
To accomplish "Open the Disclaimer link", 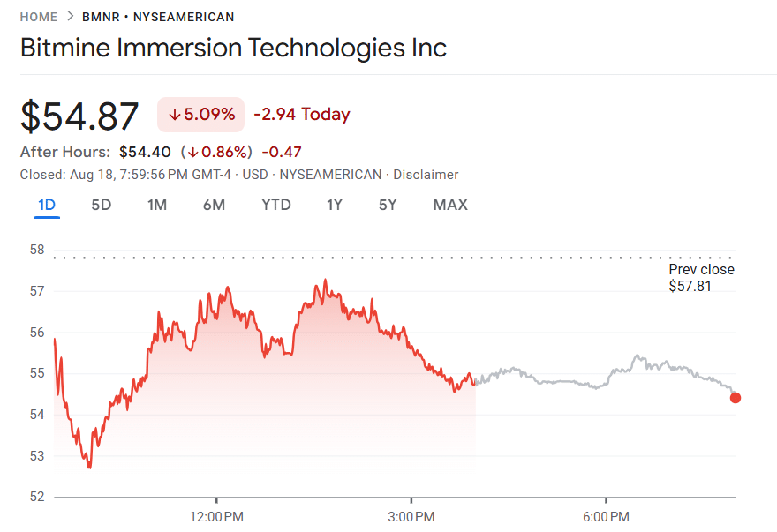I will click(x=426, y=175).
